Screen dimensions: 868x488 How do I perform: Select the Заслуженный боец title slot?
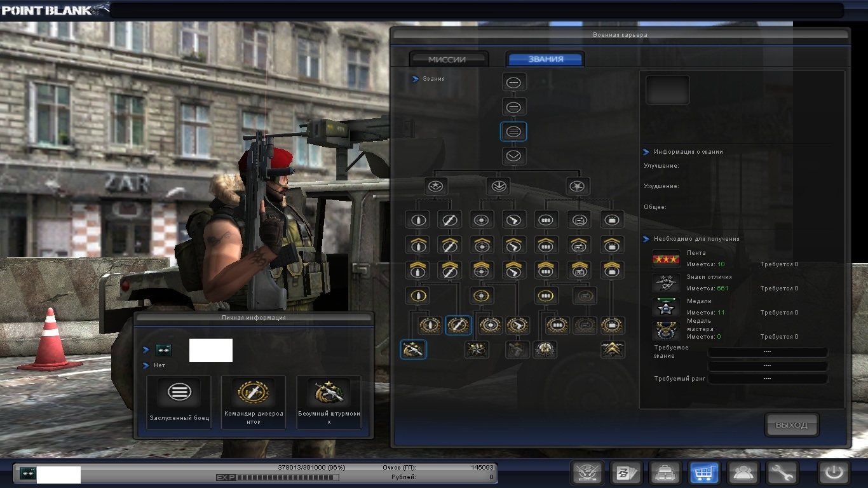coord(179,402)
